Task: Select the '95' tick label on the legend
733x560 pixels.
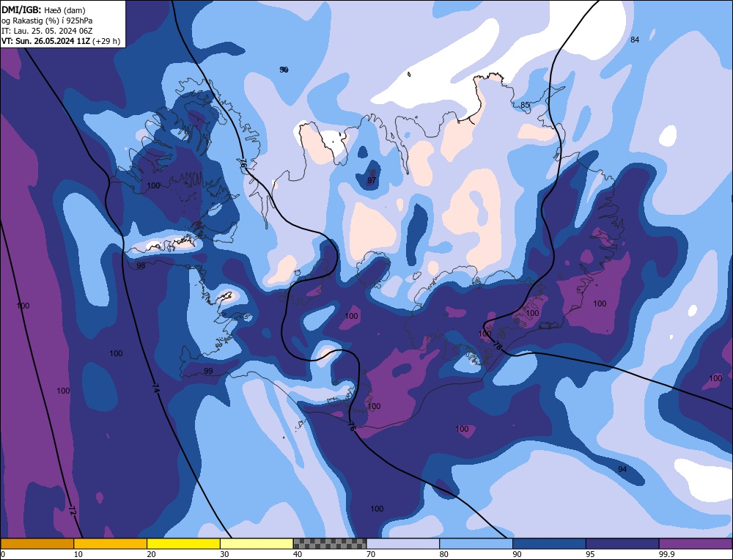Action: [x=590, y=554]
